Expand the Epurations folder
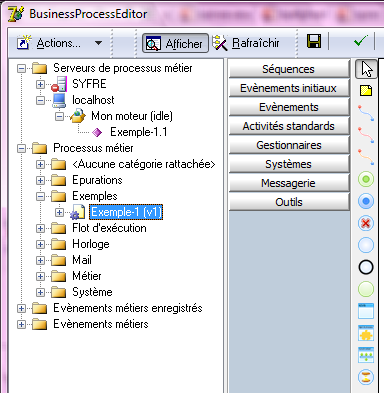The width and height of the screenshot is (384, 393). (x=40, y=180)
